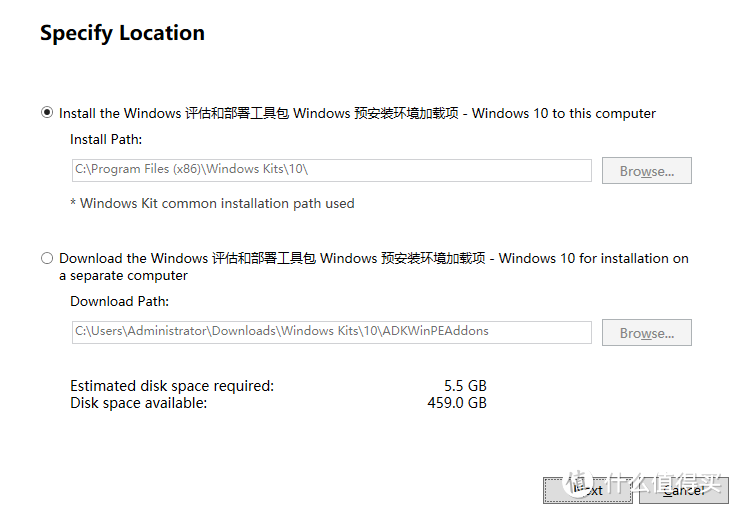732x509 pixels.
Task: Click the 'Estimated disk space required' label
Action: pyautogui.click(x=172, y=386)
